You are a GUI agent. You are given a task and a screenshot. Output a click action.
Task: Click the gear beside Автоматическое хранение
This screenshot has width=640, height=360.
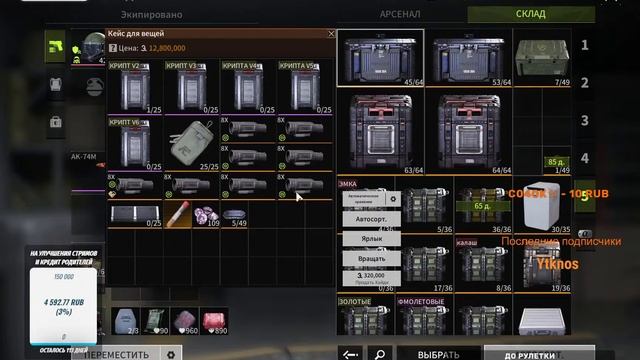393,199
